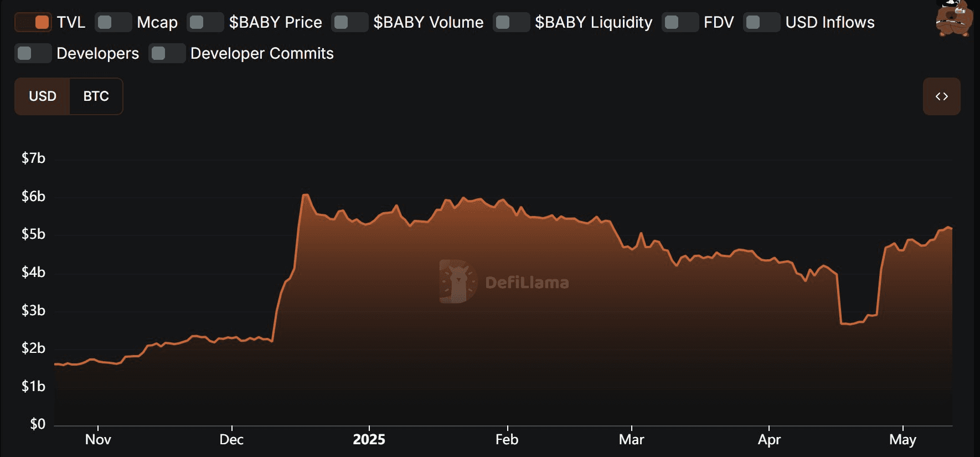Toggle the Developers series on

coord(33,53)
